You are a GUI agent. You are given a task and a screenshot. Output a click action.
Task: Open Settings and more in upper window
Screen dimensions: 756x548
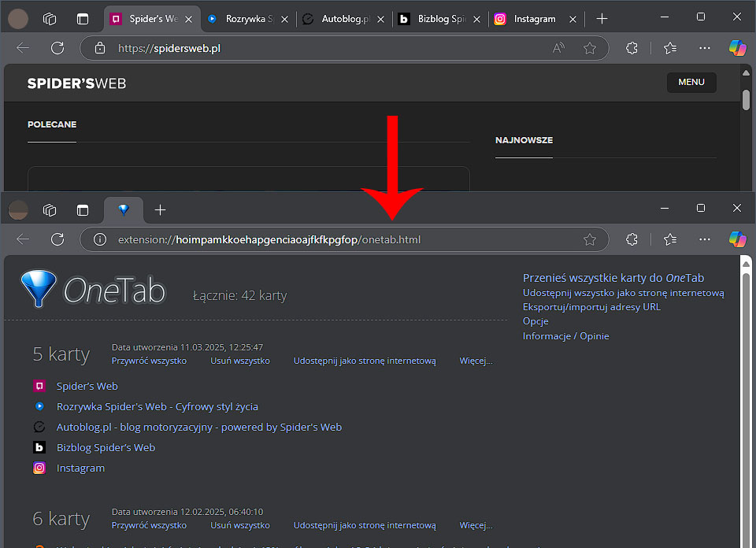click(x=704, y=48)
